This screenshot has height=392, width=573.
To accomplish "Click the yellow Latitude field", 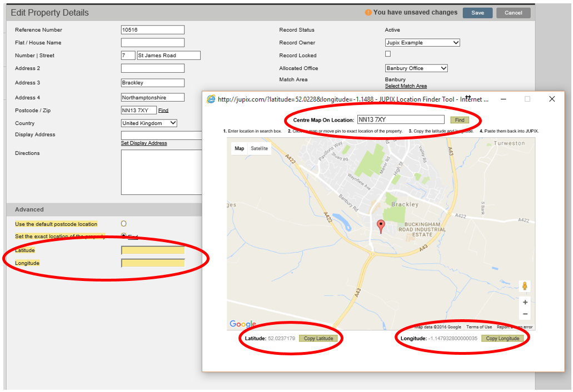I will tap(153, 250).
